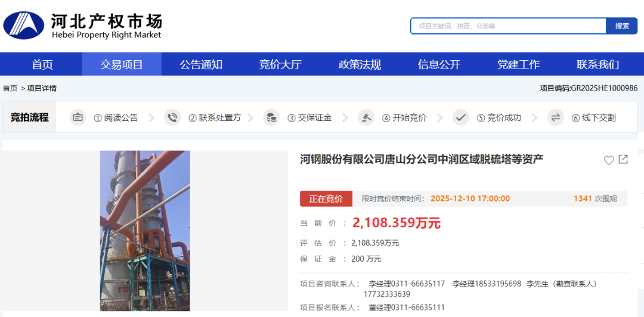Viewport: 644px width, 317px height.
Task: Click the ① 阅读公告 step label
Action: tap(116, 118)
